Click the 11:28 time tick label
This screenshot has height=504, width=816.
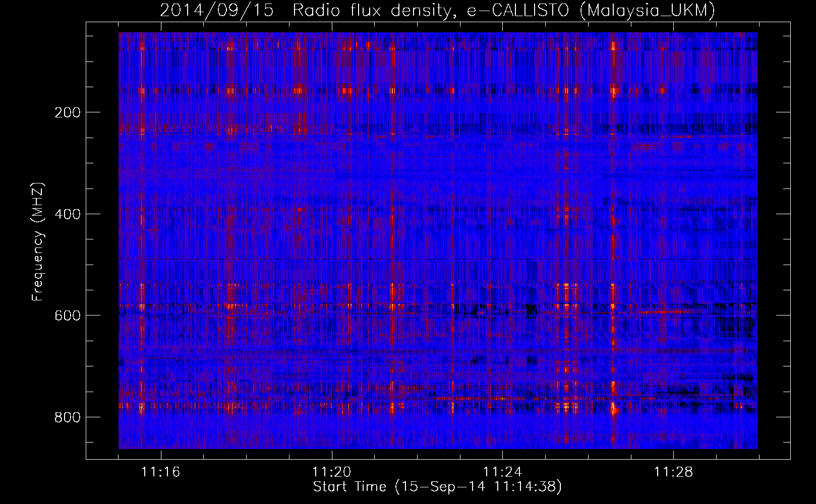(673, 472)
